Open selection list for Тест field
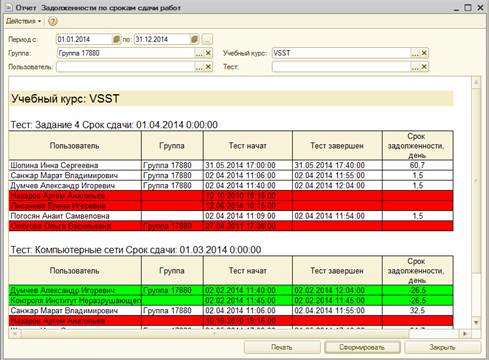The width and height of the screenshot is (489, 360). (x=415, y=67)
